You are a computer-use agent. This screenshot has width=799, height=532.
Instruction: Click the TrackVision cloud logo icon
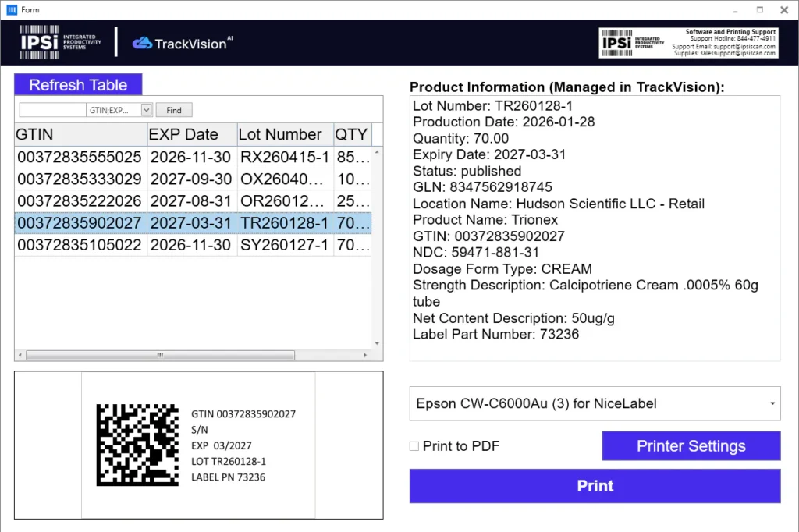click(142, 44)
